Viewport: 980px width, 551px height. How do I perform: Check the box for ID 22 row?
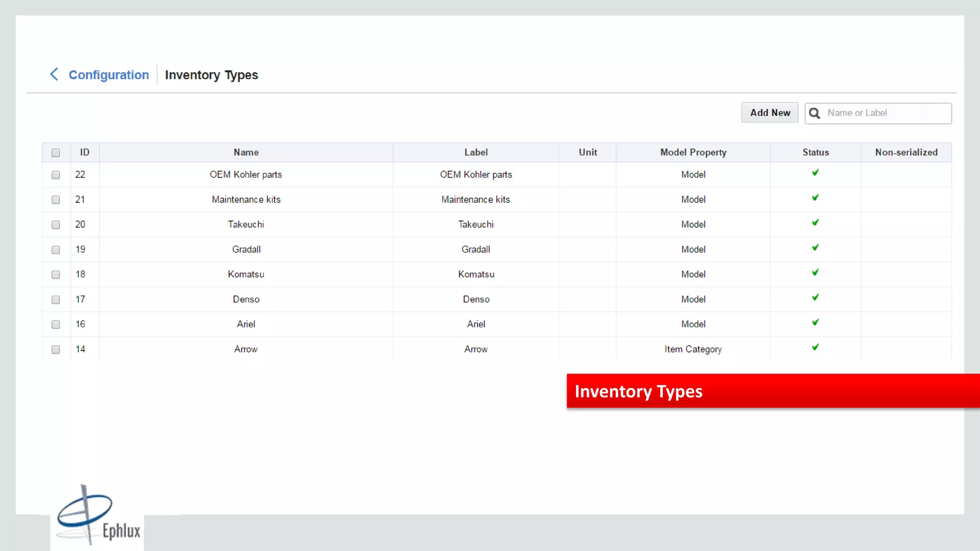pos(56,175)
